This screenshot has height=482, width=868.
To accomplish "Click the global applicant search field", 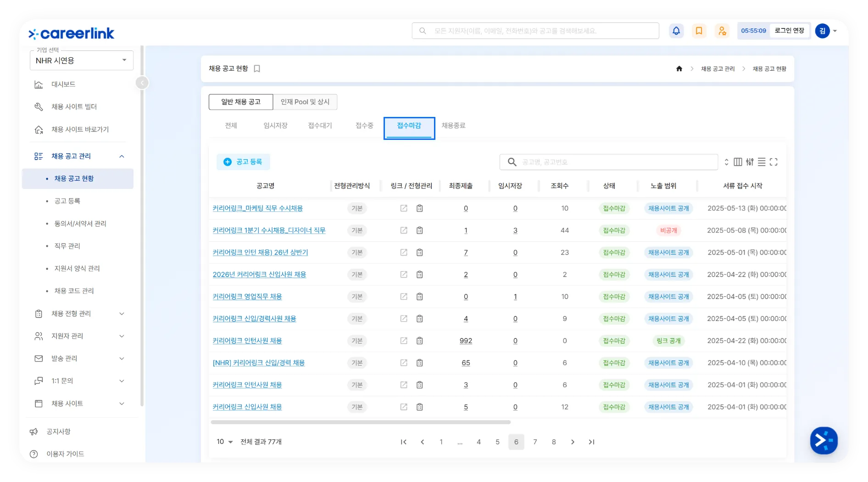I will click(x=535, y=31).
